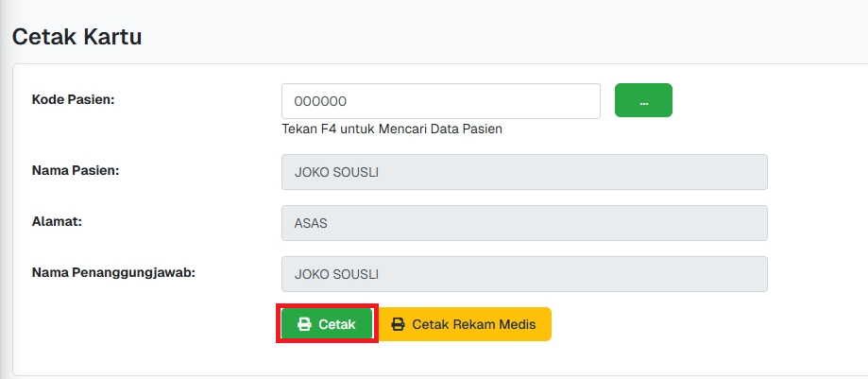Click the Nama Pasien label

pos(81,170)
